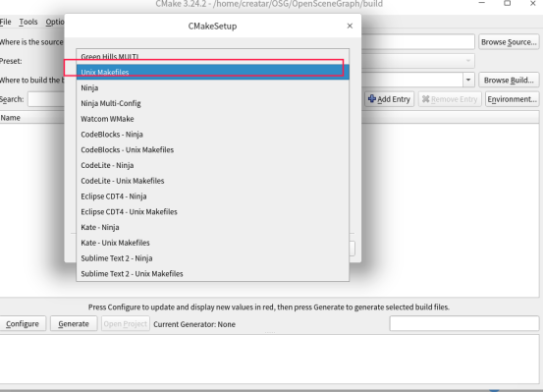The height and width of the screenshot is (392, 544).
Task: Choose CodeLite - Ninja generator
Action: 213,165
